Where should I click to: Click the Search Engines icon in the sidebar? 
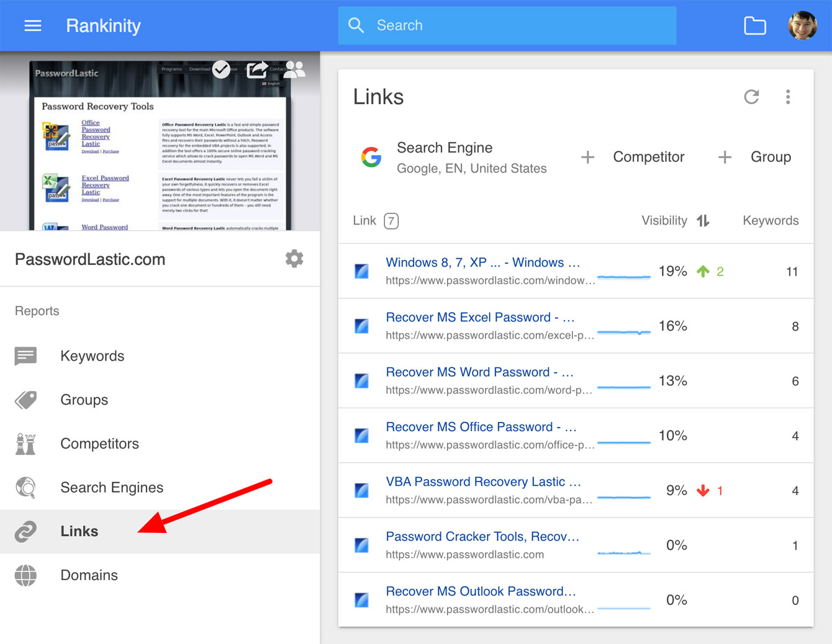[x=25, y=488]
